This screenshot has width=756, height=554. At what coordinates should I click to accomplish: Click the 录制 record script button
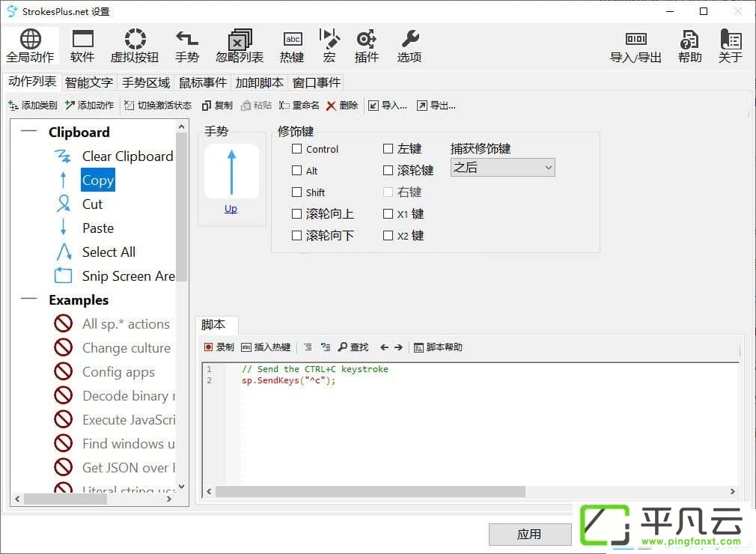point(219,347)
